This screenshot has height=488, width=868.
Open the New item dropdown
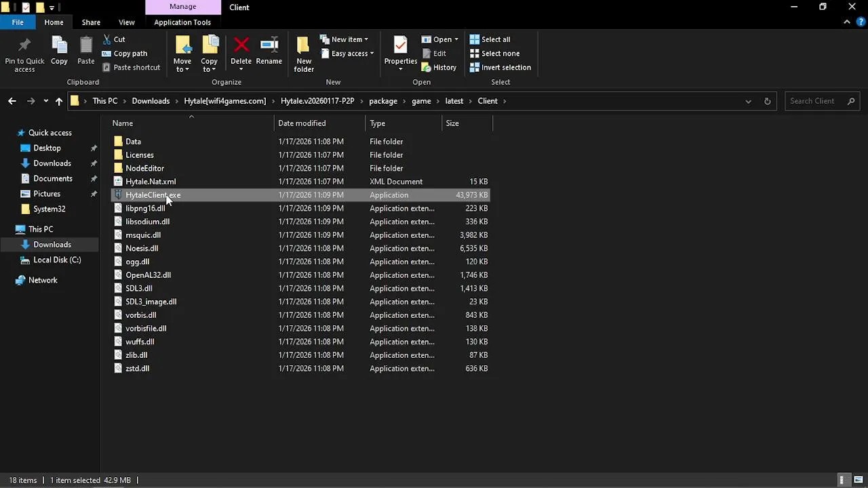[344, 39]
